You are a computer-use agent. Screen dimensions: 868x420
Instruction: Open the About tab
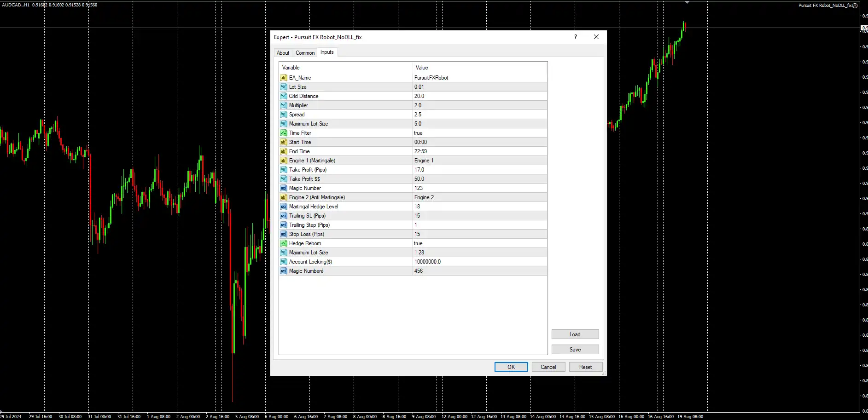point(283,53)
